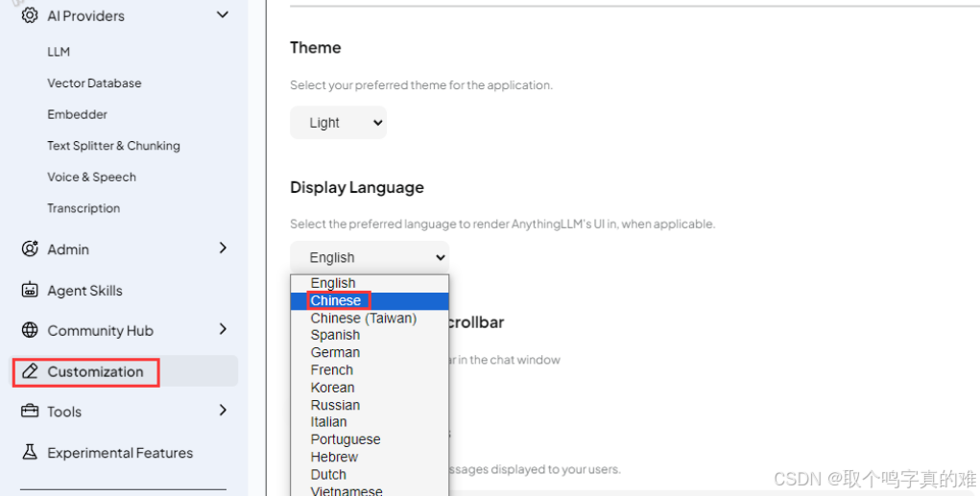Click the Experimental Features flask icon

(x=30, y=452)
